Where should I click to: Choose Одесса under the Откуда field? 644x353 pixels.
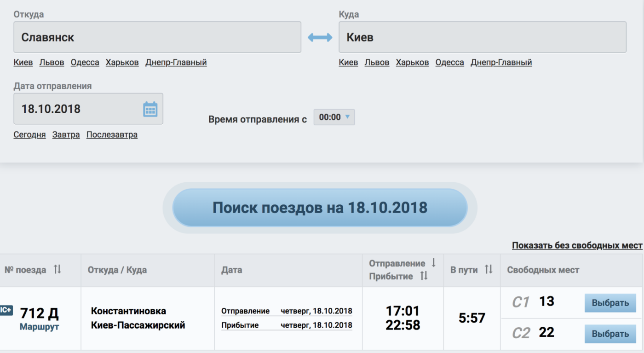(85, 63)
